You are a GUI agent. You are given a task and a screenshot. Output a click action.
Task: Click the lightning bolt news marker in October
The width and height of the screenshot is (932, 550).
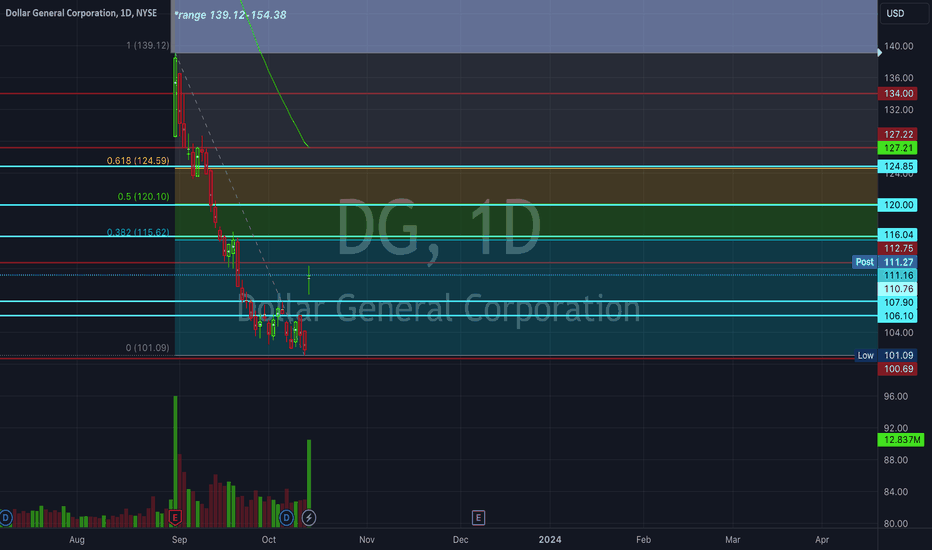click(308, 518)
